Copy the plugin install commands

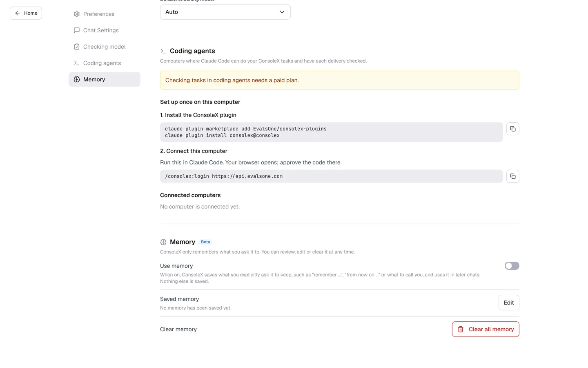513,129
